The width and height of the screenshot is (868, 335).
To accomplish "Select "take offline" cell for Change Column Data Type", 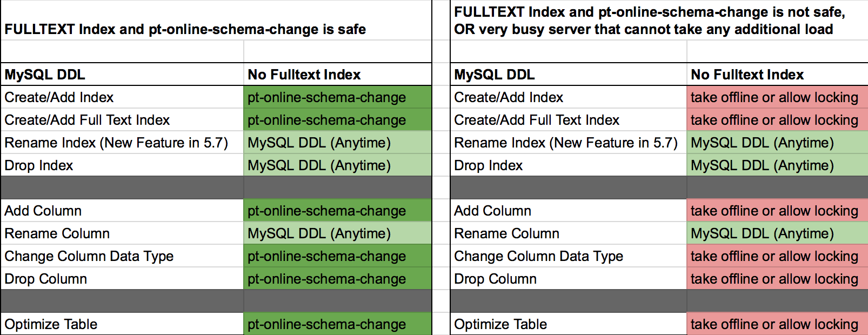I will point(774,256).
